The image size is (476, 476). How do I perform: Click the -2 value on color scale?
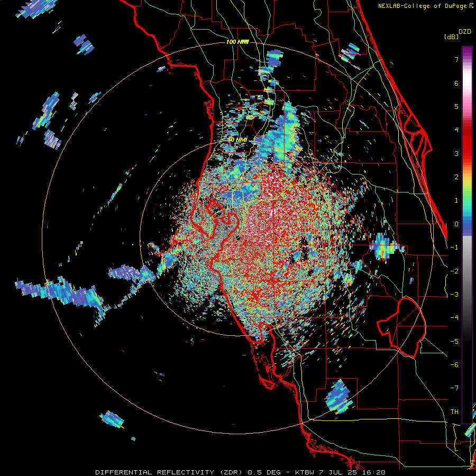[454, 271]
